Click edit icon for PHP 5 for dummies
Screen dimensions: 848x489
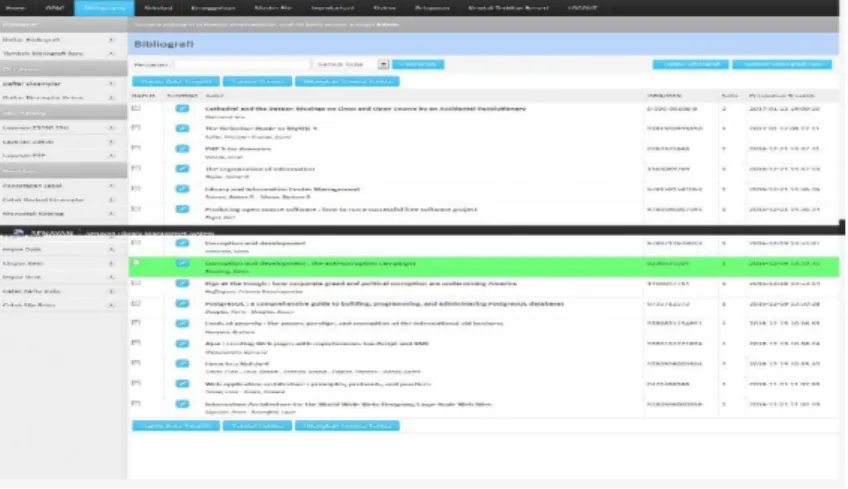182,149
